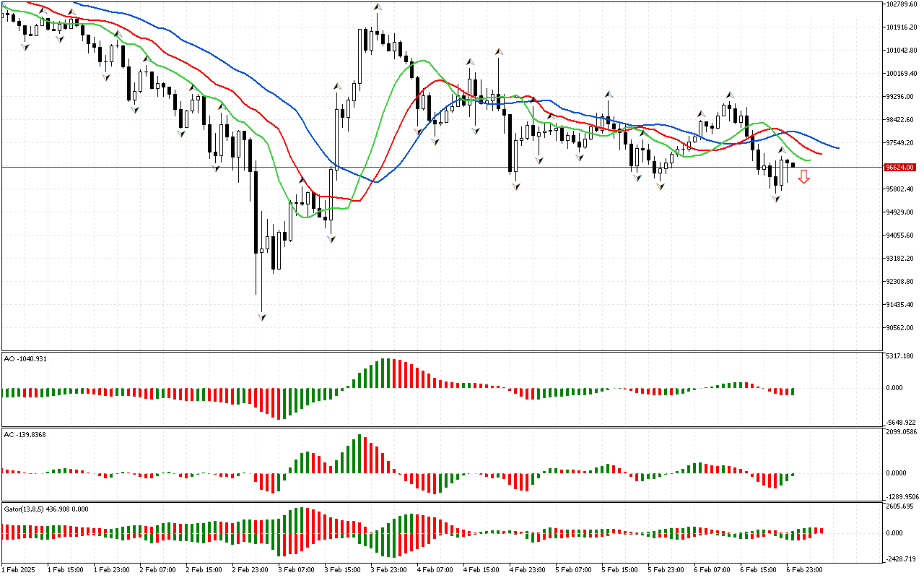Select the fractal arrow above the highest candle
Viewport: 924px width, 578px height.
377,7
